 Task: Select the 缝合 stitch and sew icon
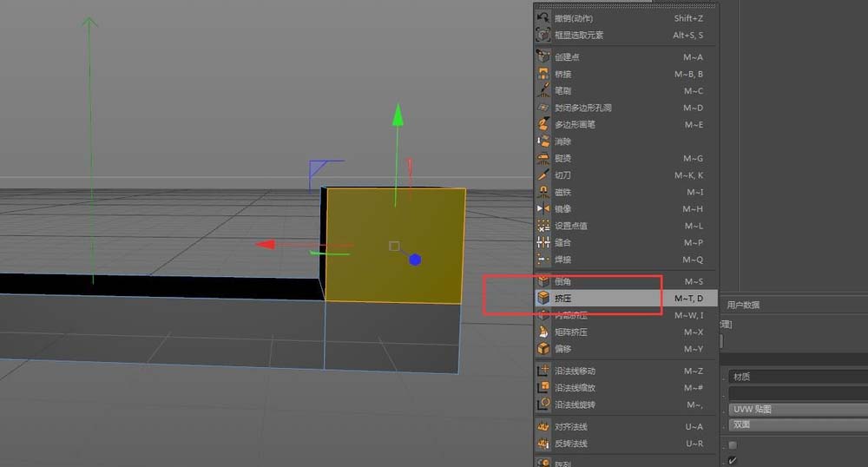pos(543,242)
